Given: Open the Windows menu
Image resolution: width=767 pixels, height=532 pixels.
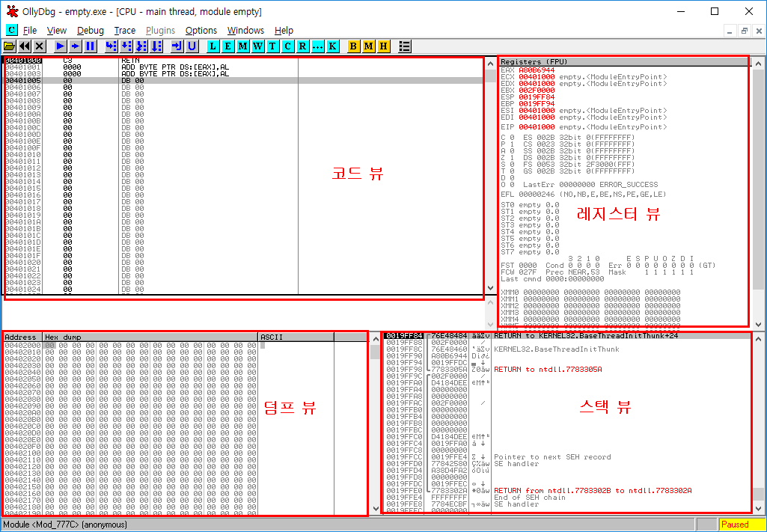Looking at the screenshot, I should pos(245,31).
